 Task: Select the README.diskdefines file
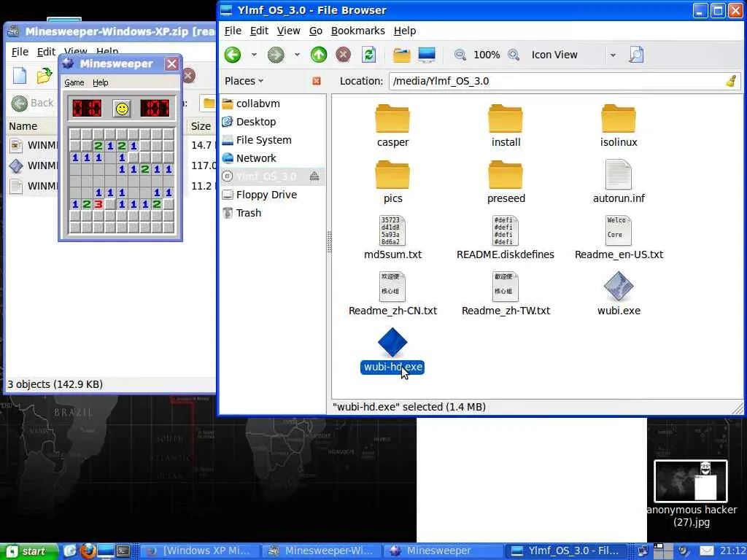coord(506,238)
